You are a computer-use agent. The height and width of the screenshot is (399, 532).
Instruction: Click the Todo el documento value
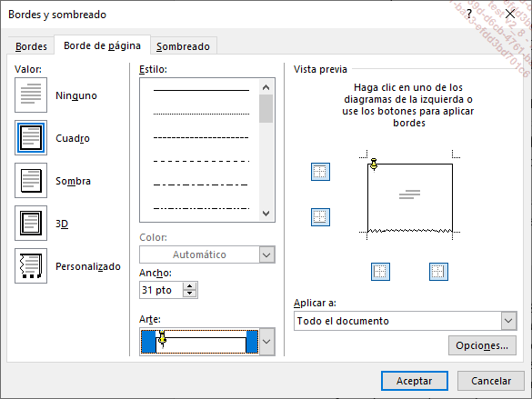tap(343, 321)
